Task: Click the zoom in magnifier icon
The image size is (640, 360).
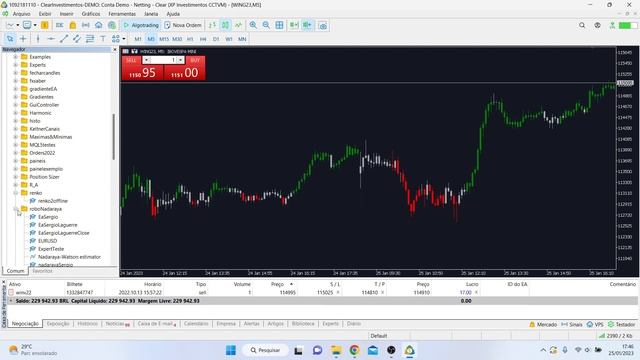Action: (253, 25)
